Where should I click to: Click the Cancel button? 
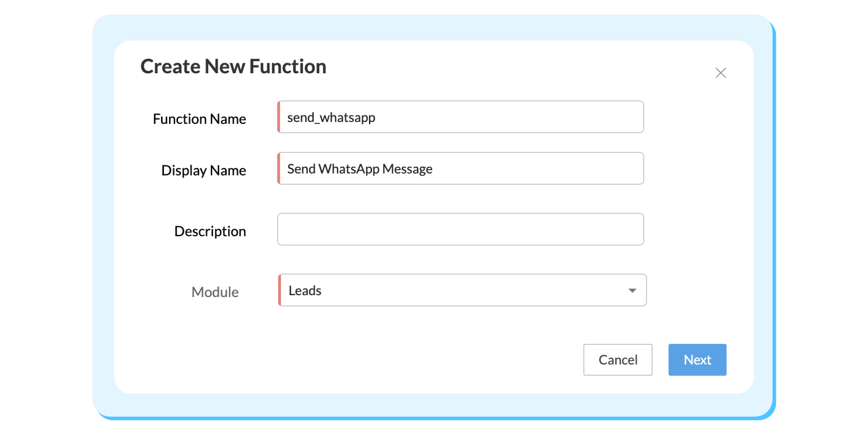(x=618, y=360)
